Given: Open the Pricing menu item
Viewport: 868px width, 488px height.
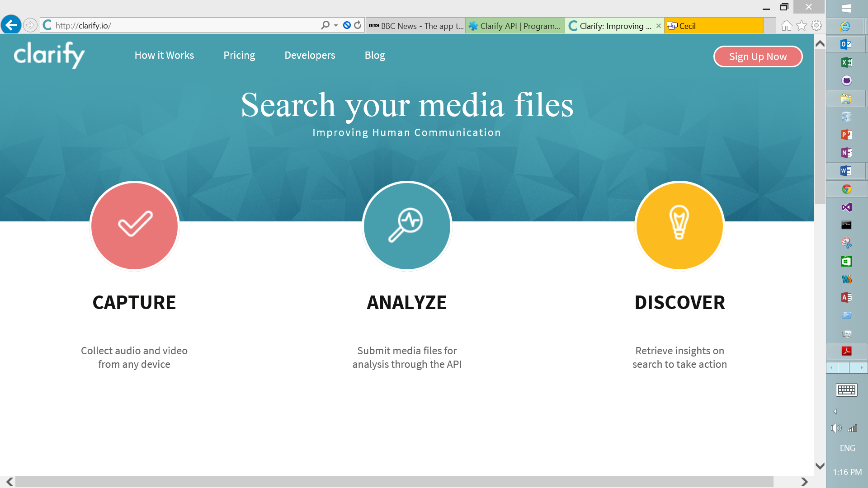Looking at the screenshot, I should (239, 55).
